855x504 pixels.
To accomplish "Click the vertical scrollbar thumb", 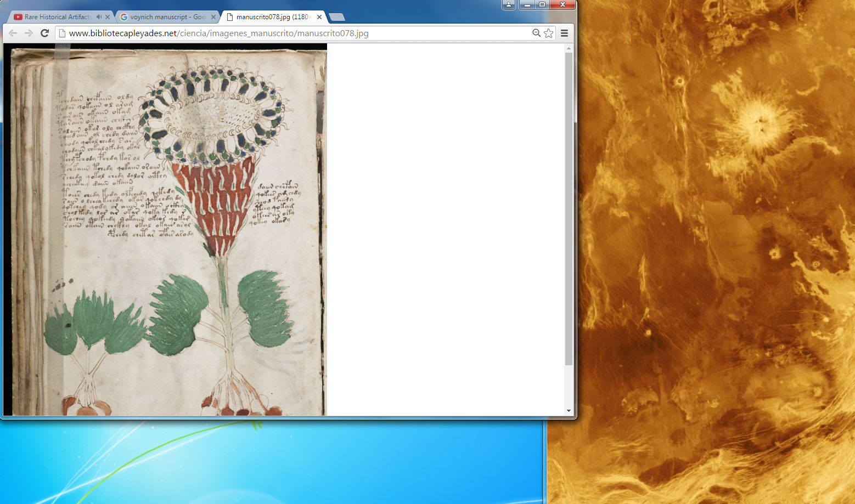I will click(569, 209).
